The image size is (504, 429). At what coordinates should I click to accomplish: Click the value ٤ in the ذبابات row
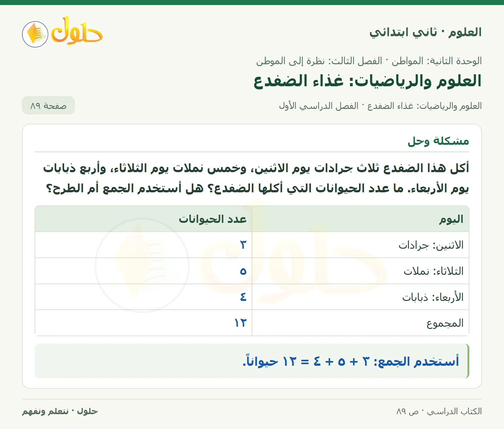click(x=243, y=297)
